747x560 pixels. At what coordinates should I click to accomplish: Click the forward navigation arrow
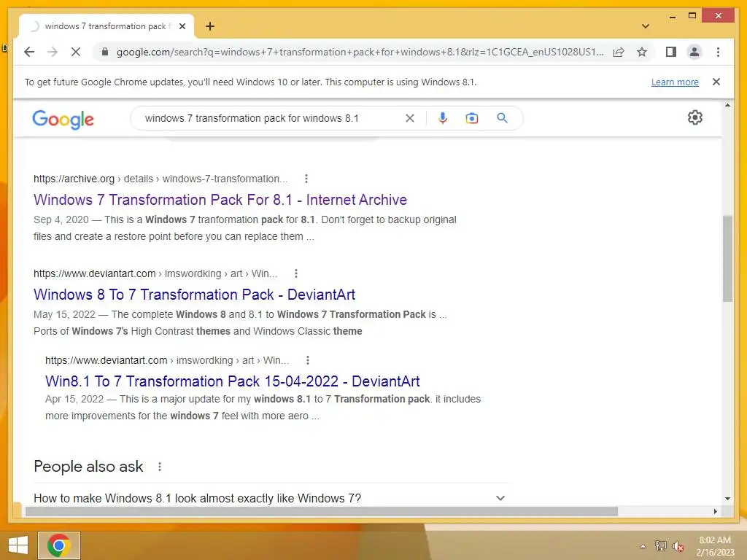53,52
